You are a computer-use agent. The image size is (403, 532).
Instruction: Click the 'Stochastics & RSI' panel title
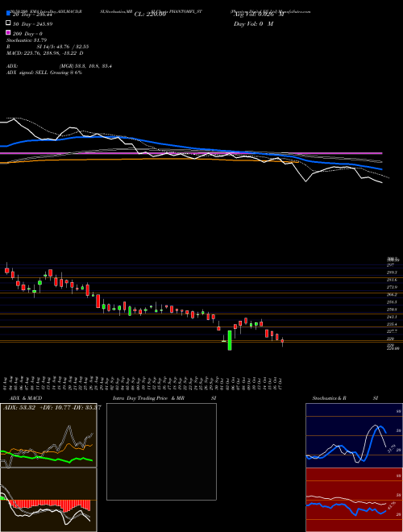(345, 398)
